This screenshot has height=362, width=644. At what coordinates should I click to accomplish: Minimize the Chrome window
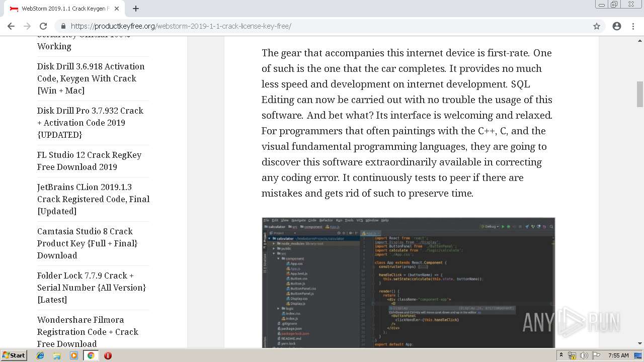click(601, 5)
